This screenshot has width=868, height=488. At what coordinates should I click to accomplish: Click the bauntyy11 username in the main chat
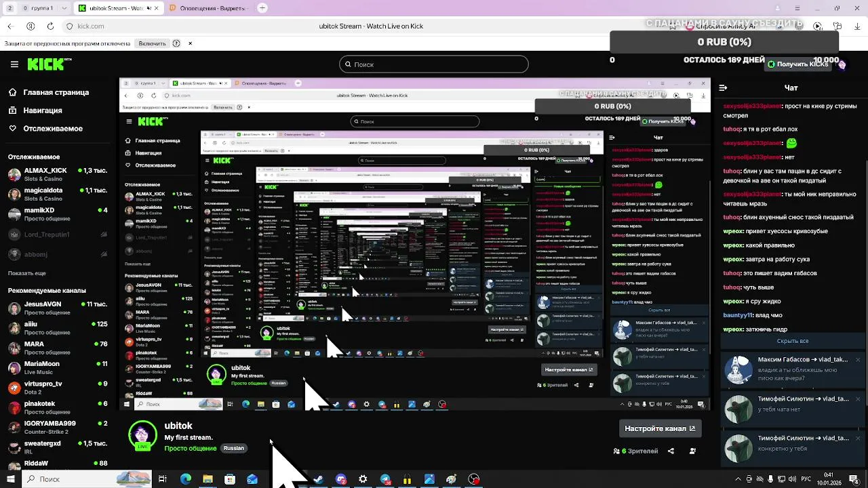(738, 315)
